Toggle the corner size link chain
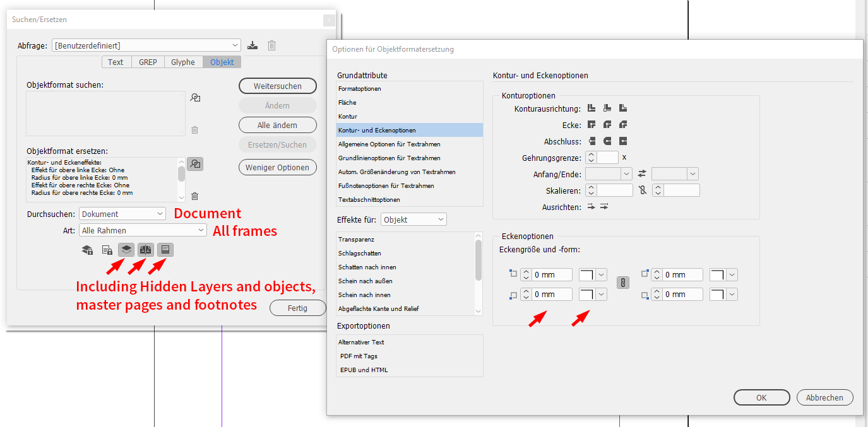Image resolution: width=868 pixels, height=427 pixels. click(622, 282)
